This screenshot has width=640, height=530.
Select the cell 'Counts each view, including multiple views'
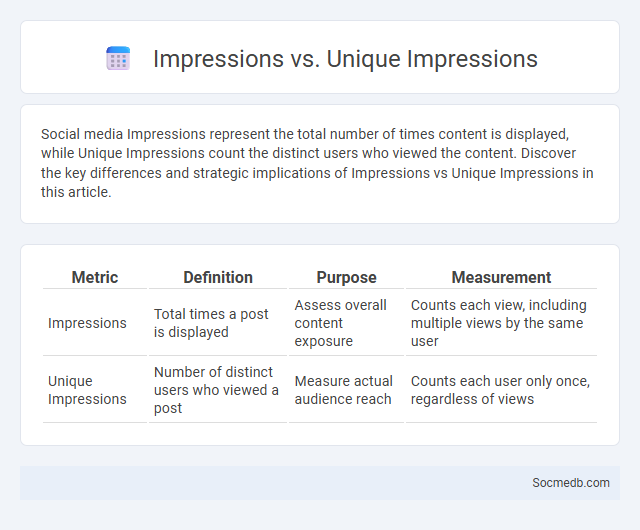tap(501, 323)
